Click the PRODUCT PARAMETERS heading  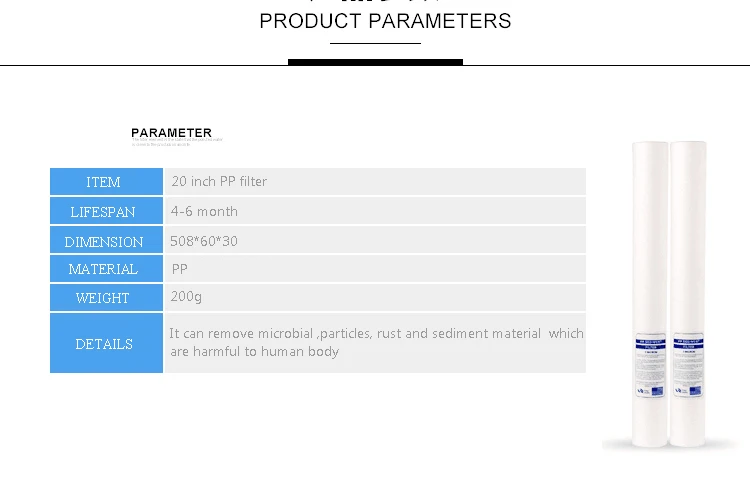tap(385, 21)
